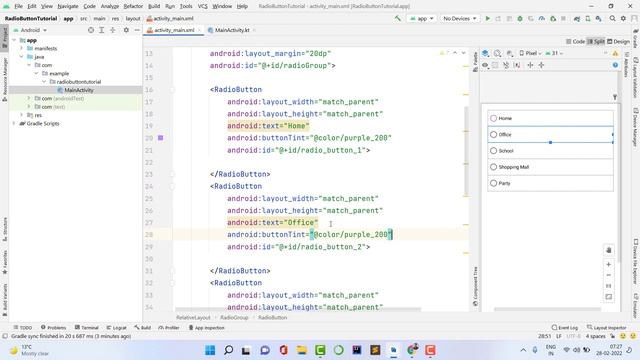640x360 pixels.
Task: Click the Make Project hammer icon
Action: [x=397, y=18]
